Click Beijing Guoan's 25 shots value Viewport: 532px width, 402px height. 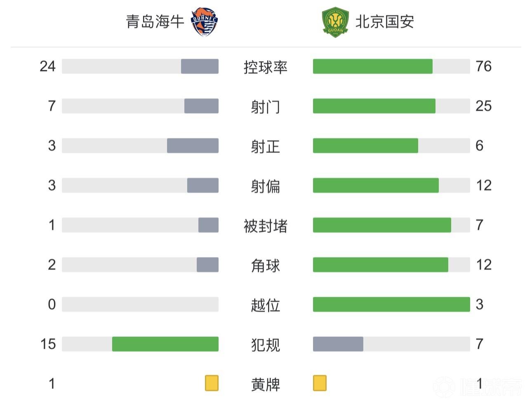pyautogui.click(x=483, y=106)
